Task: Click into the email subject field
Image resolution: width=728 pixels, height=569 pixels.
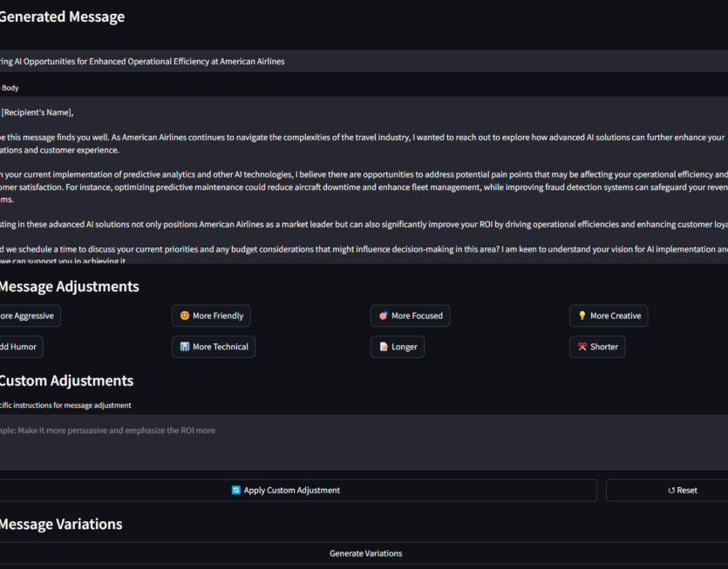Action: point(364,61)
